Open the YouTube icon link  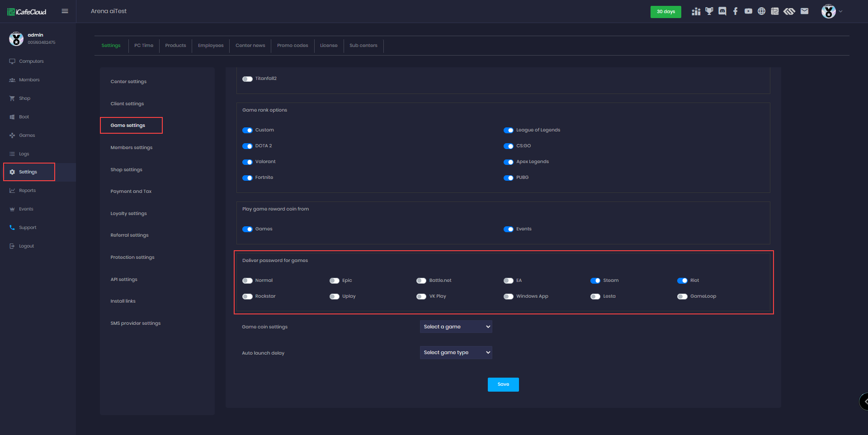tap(749, 11)
